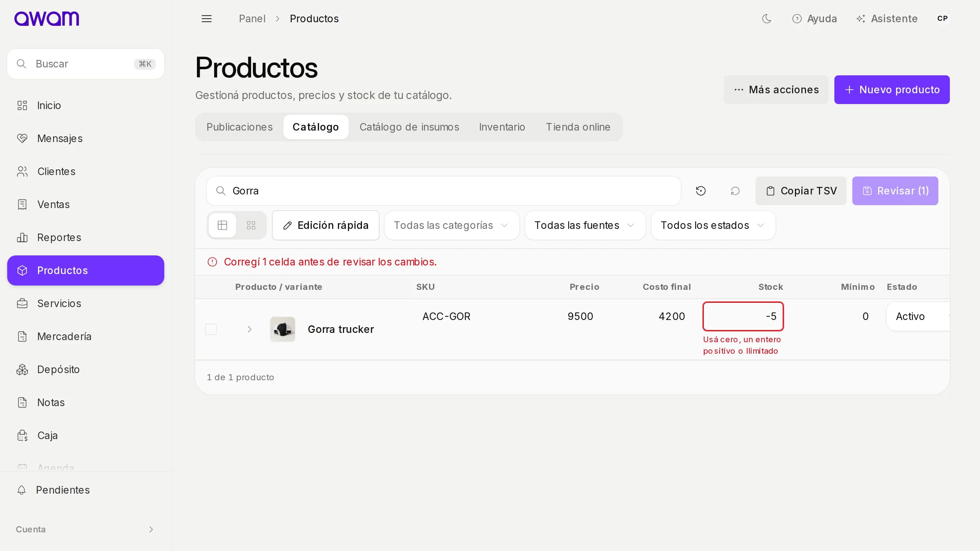
Task: Open Caja in sidebar
Action: click(86, 435)
